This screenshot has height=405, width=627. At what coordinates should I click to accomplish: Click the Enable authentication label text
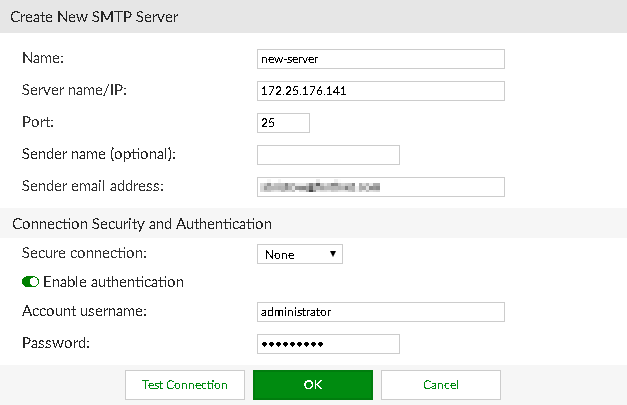pos(113,282)
